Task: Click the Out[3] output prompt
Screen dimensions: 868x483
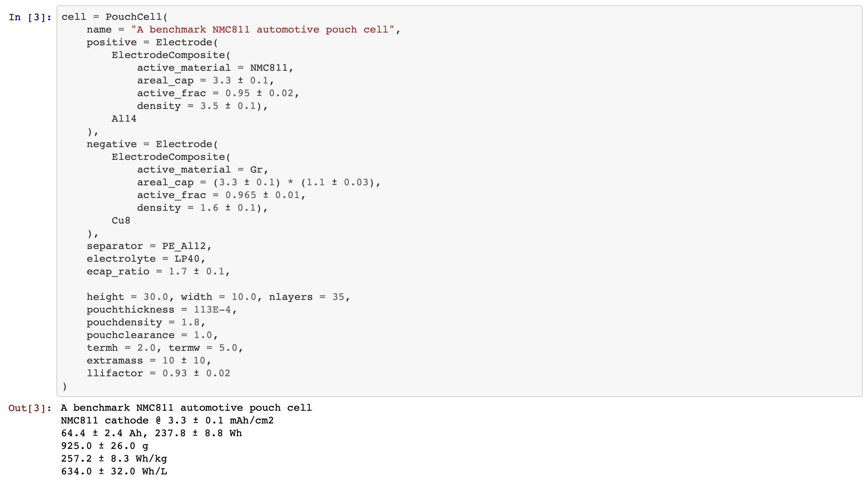Action: point(30,408)
